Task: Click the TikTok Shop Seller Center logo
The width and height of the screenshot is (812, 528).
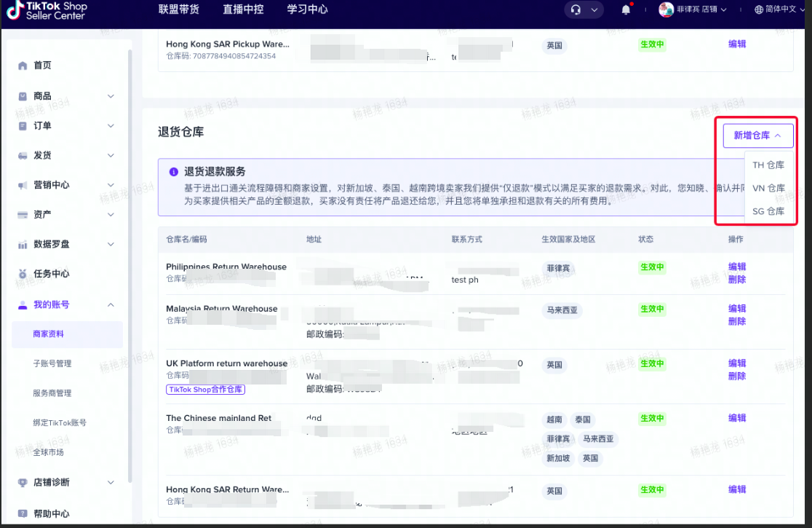Action: (x=47, y=10)
